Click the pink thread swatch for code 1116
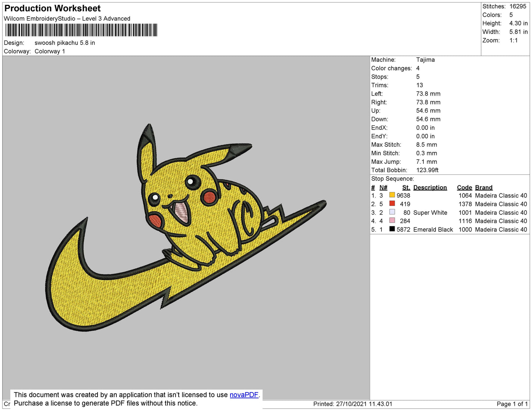Screen dimensions: 532x411 [392, 220]
